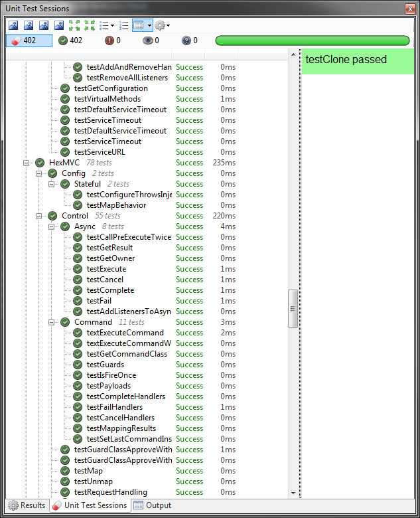Toggle the passed tests filter showing 402
This screenshot has width=420, height=518.
tap(70, 41)
